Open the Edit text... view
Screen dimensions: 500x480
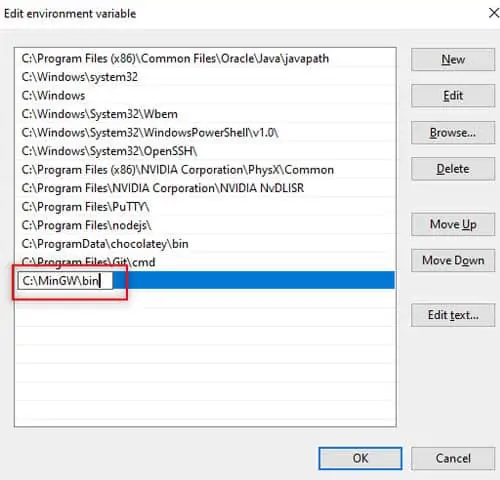click(x=453, y=315)
